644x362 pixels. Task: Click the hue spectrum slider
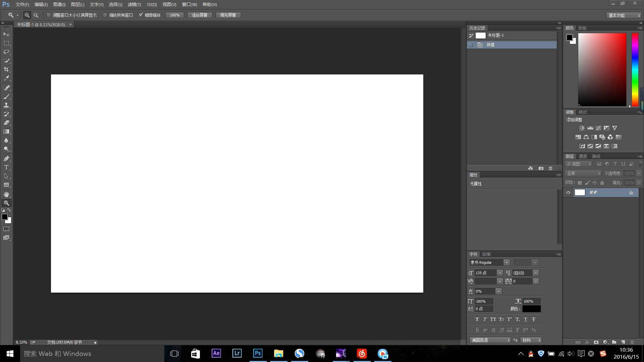point(635,69)
